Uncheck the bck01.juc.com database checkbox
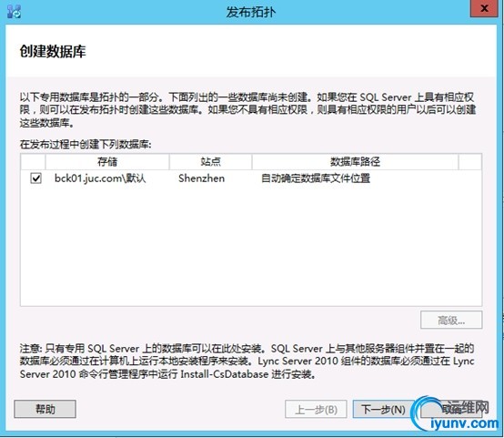504x438 pixels. click(x=35, y=178)
